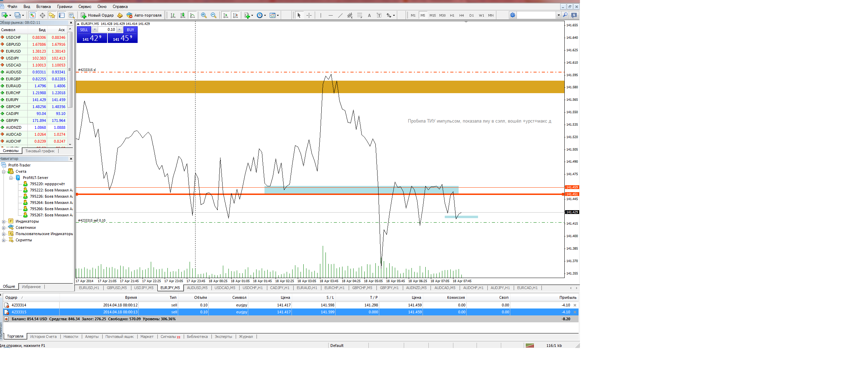The image size is (868, 376).
Task: Open the profiles icon
Action: point(18,15)
